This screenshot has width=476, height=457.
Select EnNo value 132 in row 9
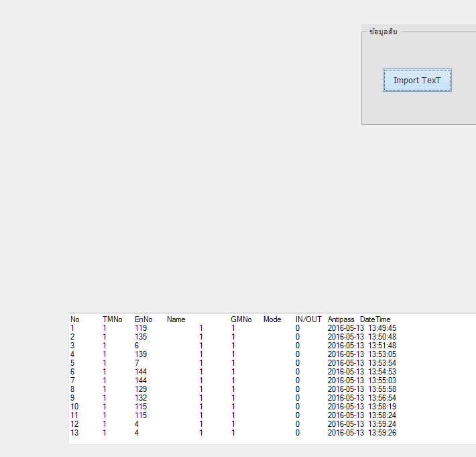point(141,398)
